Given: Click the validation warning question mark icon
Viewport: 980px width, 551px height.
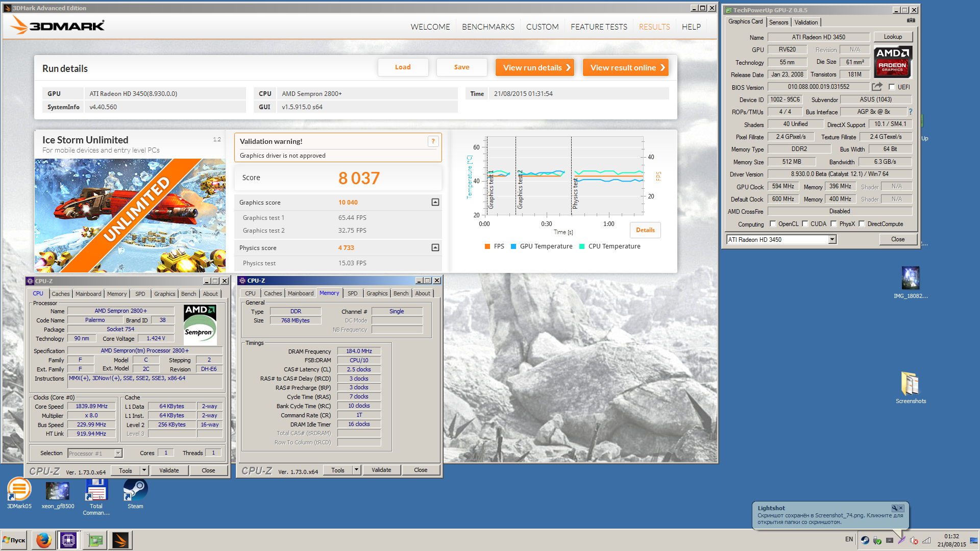Looking at the screenshot, I should (x=433, y=141).
